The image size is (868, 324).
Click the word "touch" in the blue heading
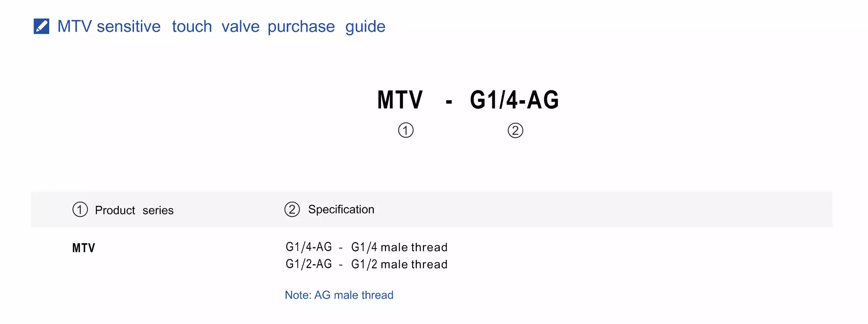pyautogui.click(x=192, y=27)
